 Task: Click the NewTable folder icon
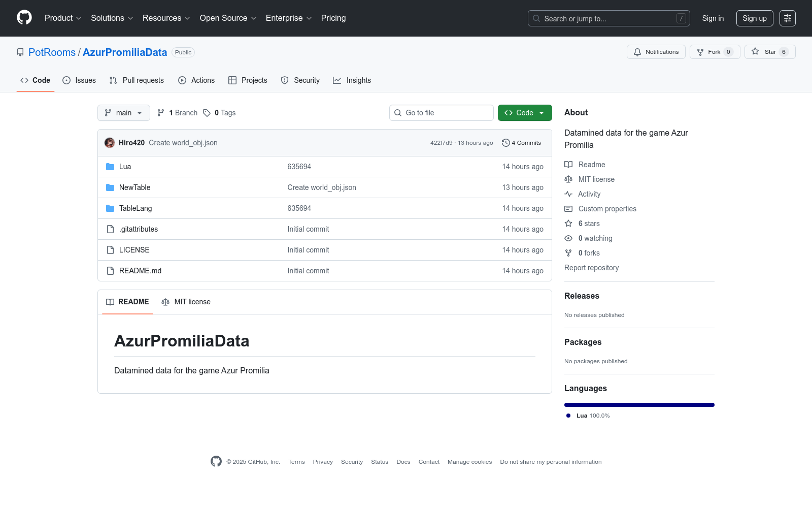pyautogui.click(x=110, y=187)
